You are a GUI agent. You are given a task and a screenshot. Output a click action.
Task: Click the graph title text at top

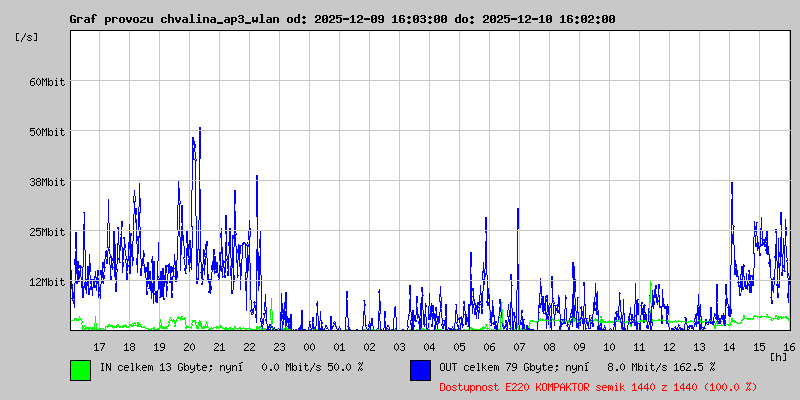pyautogui.click(x=342, y=19)
